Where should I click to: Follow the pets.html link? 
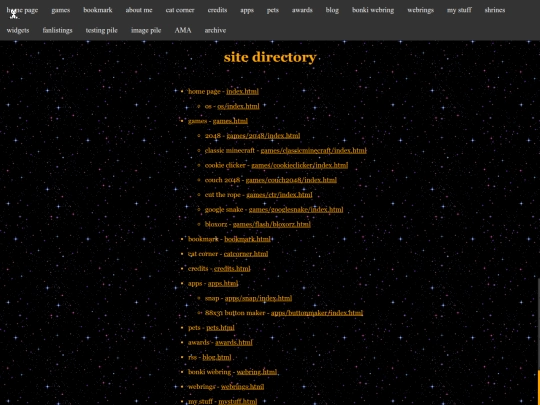point(220,328)
